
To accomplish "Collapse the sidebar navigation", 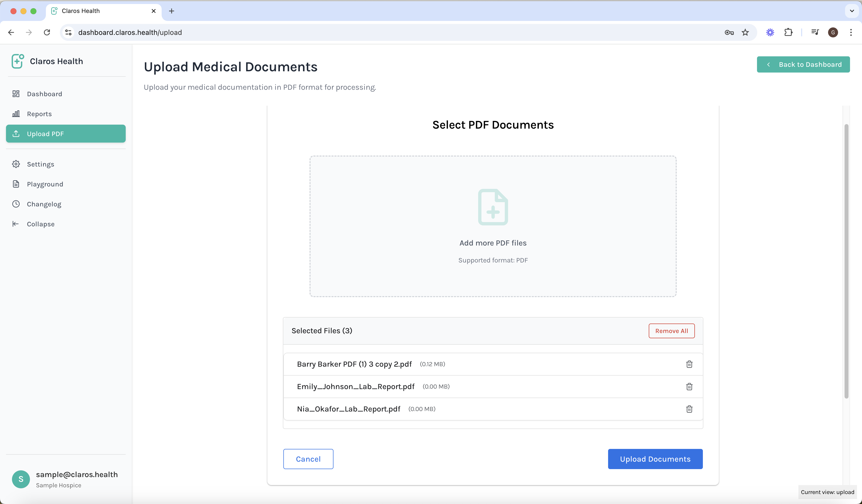I will click(x=40, y=224).
